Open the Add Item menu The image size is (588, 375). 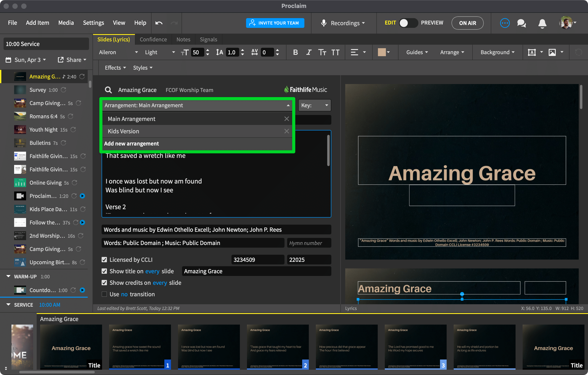37,23
